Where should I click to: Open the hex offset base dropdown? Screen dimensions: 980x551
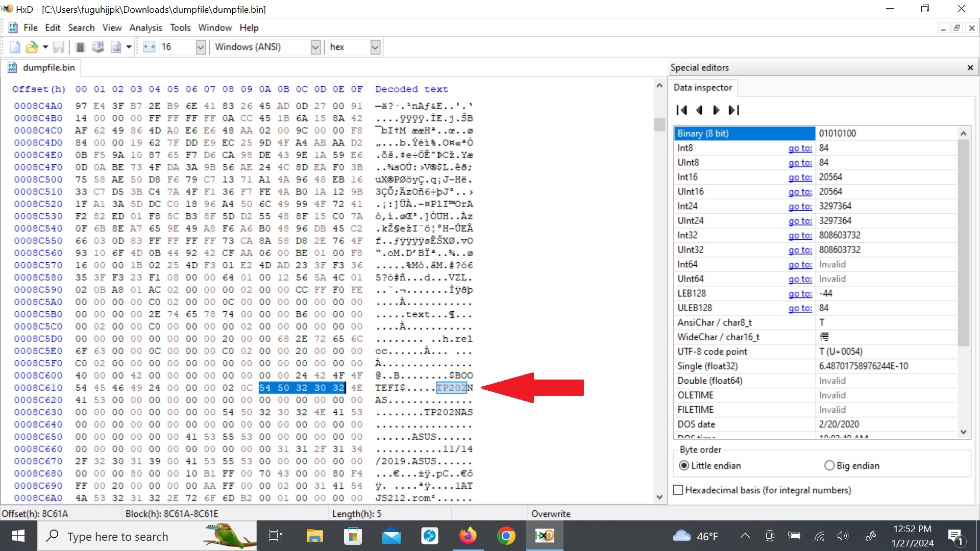375,47
